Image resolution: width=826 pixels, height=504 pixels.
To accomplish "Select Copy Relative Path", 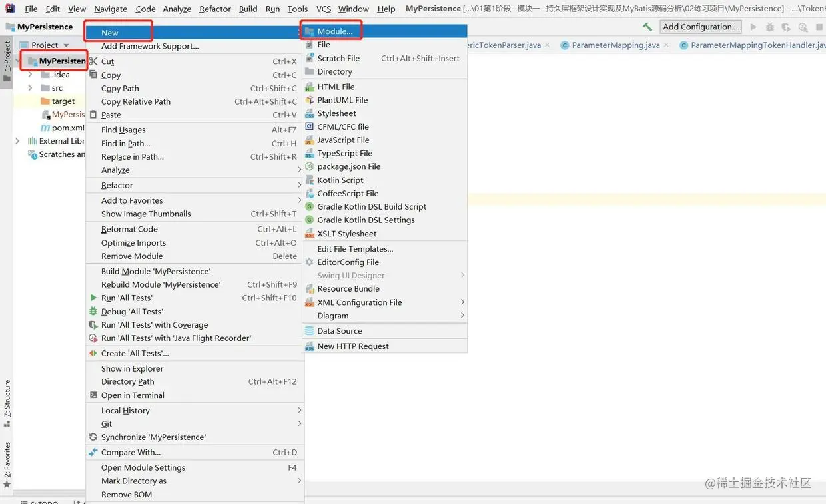I will pyautogui.click(x=195, y=101).
